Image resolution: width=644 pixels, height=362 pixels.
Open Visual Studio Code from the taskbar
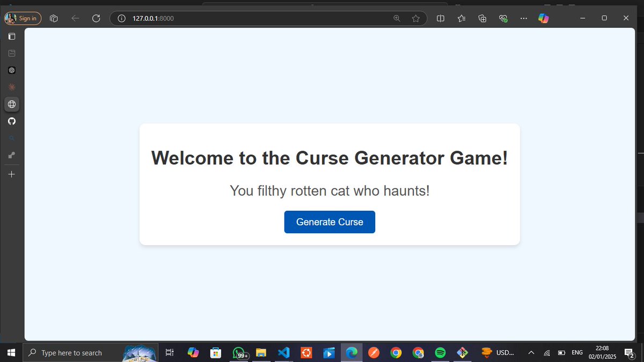(284, 353)
